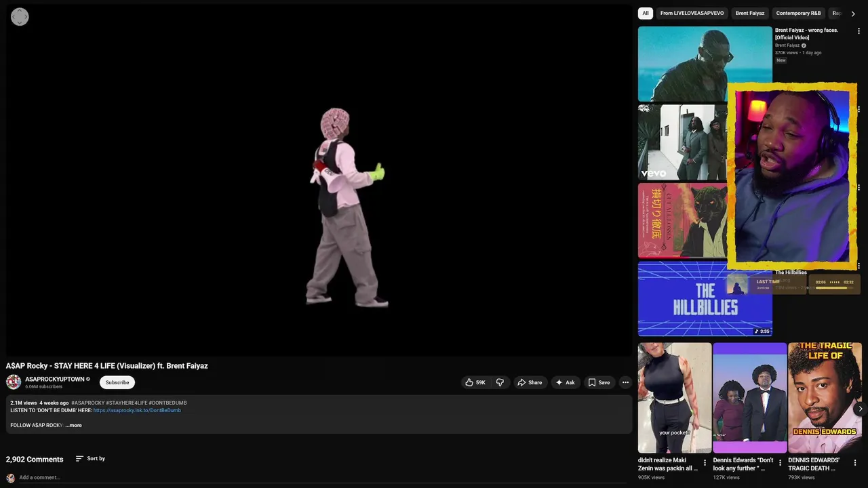Click the ASAPROCKYUPTOWN channel avatar

[14, 382]
